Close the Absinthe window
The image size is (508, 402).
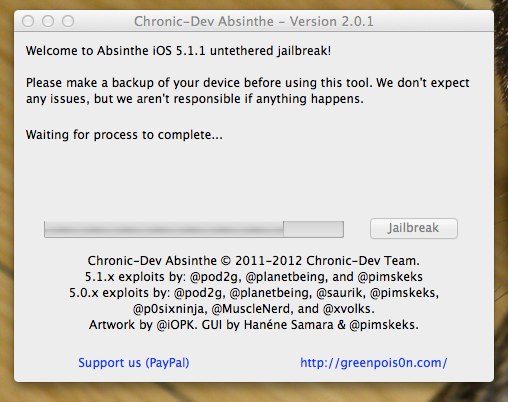(28, 21)
